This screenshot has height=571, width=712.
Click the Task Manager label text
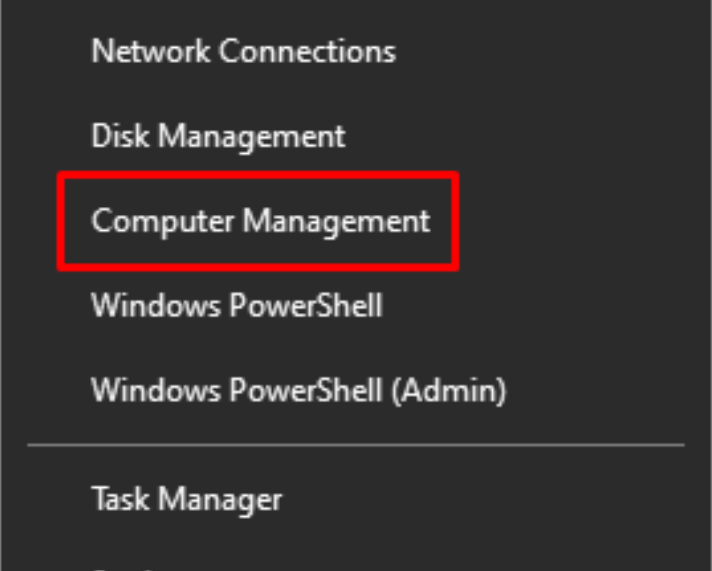(x=186, y=497)
